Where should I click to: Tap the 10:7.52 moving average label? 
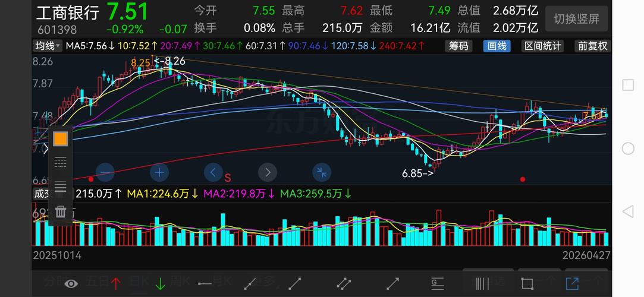[137, 46]
